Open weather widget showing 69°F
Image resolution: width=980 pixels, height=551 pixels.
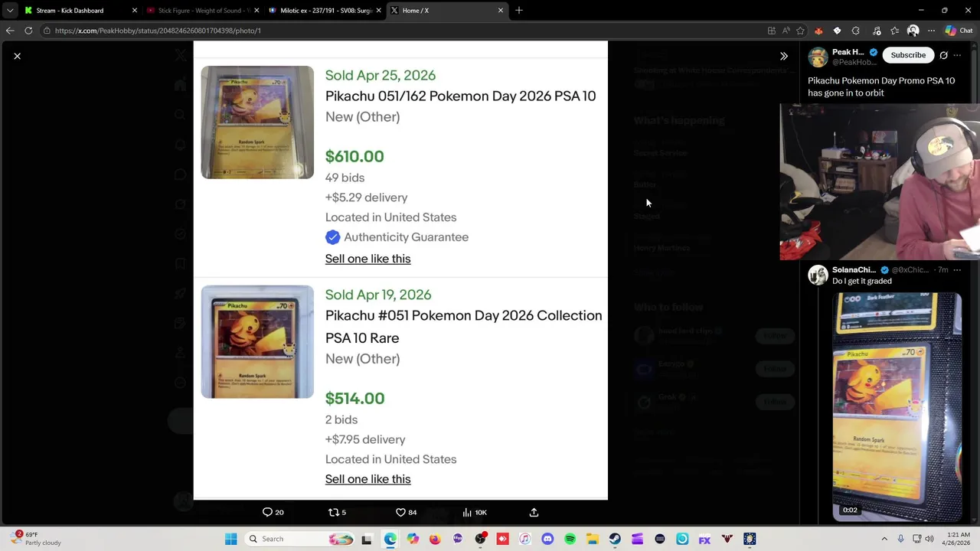[x=36, y=539]
